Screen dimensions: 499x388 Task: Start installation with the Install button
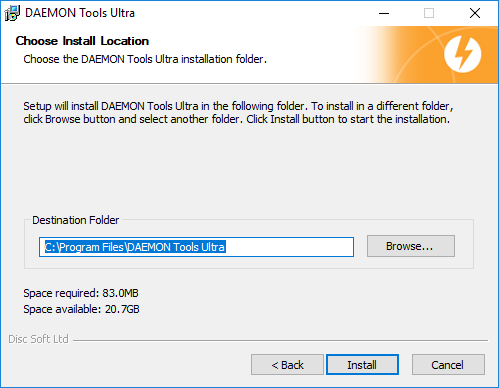pyautogui.click(x=362, y=365)
